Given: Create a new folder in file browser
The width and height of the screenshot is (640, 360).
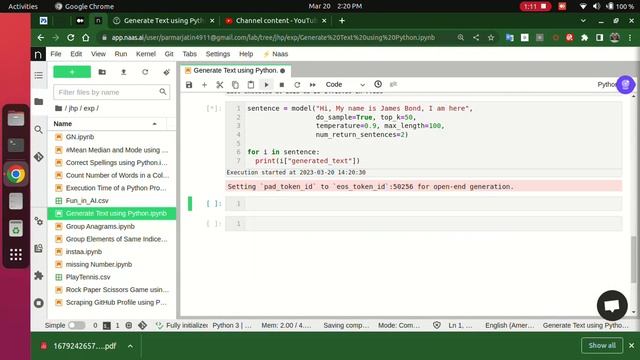Looking at the screenshot, I should tap(102, 72).
